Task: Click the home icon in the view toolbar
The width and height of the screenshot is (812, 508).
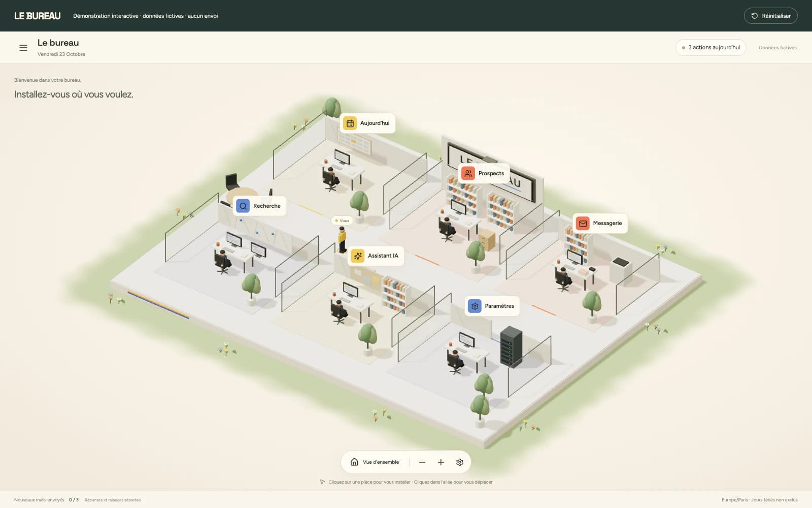Action: pyautogui.click(x=354, y=462)
